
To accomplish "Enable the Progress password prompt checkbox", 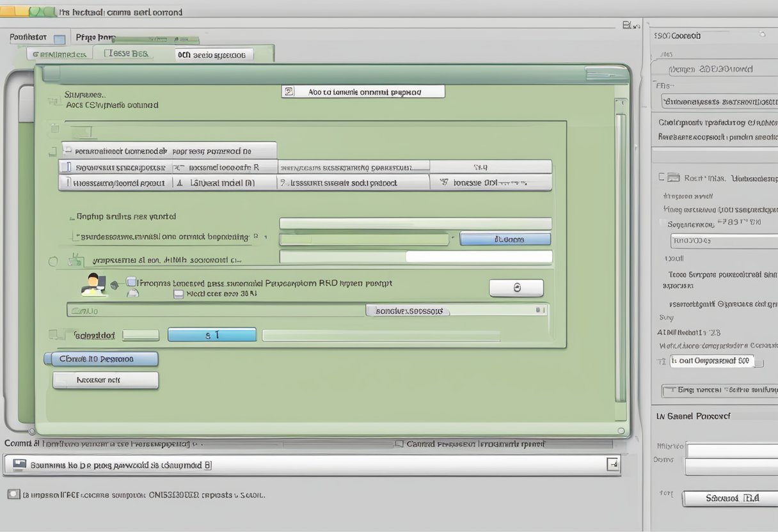I will [x=130, y=282].
